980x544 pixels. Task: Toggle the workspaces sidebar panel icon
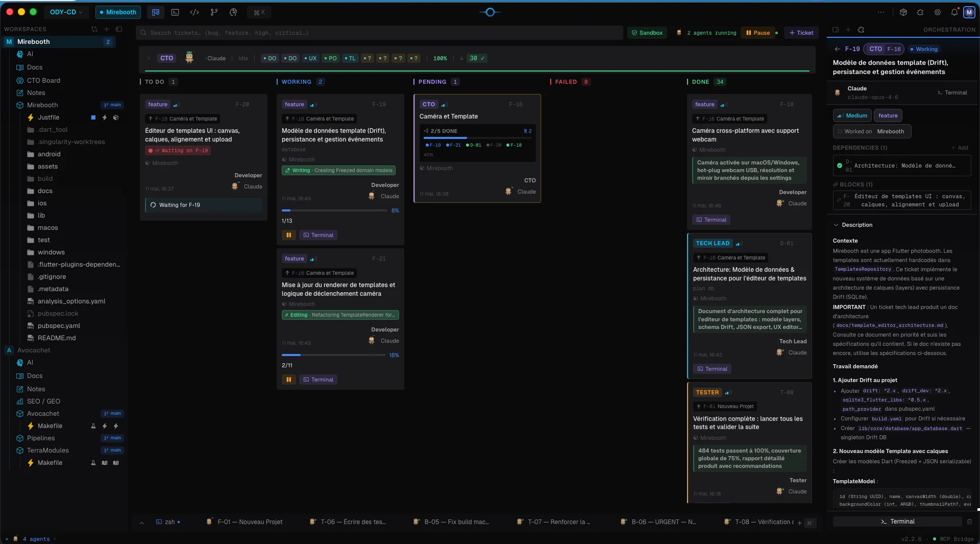coord(119,30)
